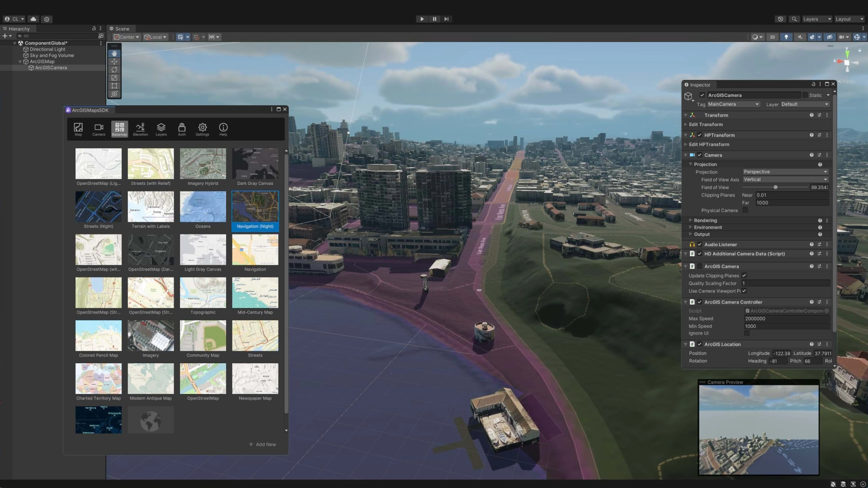Click the Add New basemap button
Screen dimensions: 868x488
[262, 444]
